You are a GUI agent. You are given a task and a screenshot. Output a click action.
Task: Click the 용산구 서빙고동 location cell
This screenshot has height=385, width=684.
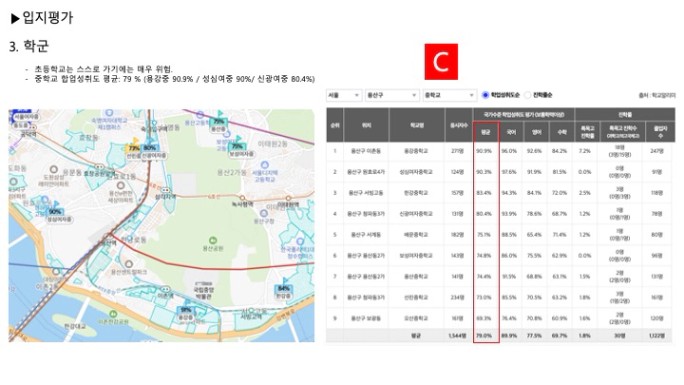[x=366, y=193]
